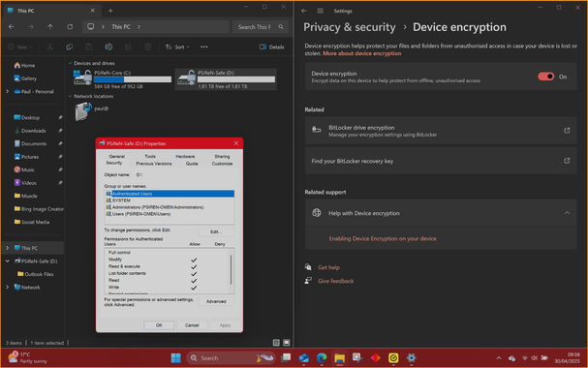Click the Up arrow navigation icon
Image resolution: width=588 pixels, height=368 pixels.
tap(49, 26)
